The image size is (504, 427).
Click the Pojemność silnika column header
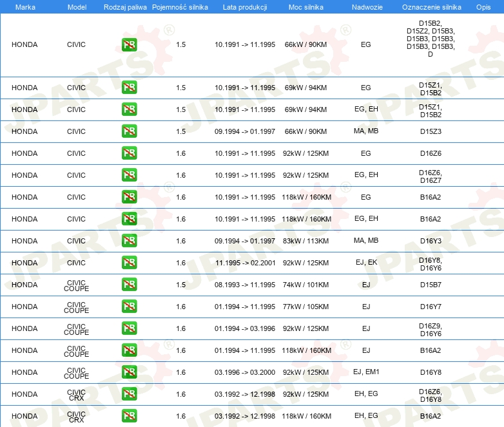pos(180,7)
